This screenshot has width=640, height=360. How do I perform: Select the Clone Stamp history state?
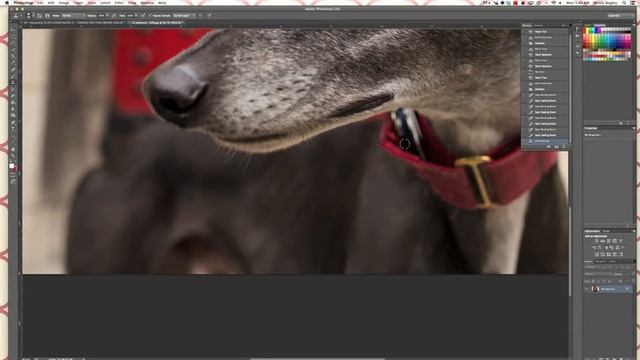(x=546, y=141)
